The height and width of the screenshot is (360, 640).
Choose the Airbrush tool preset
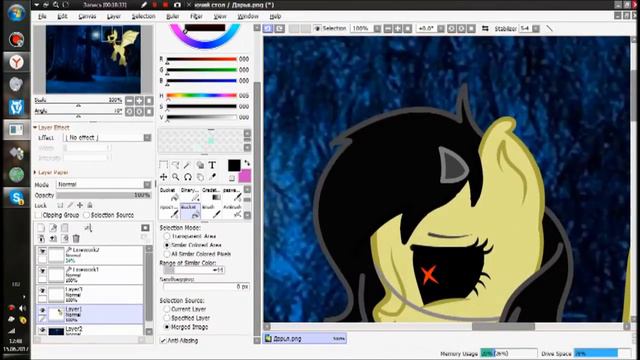click(232, 211)
